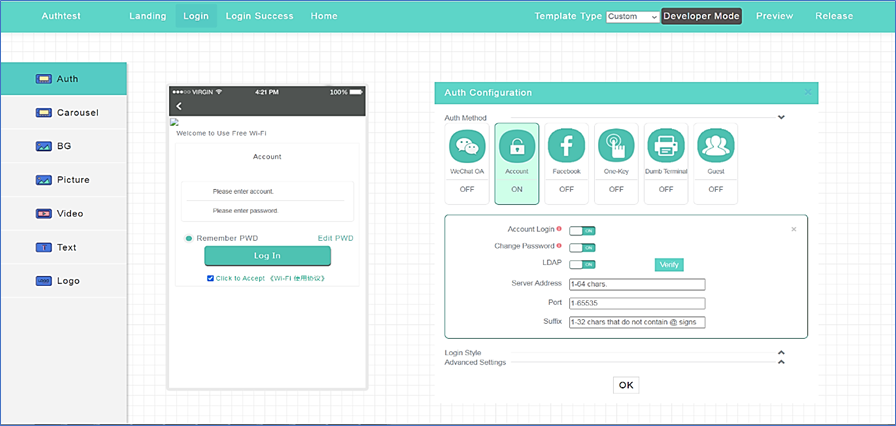Click the Text component icon in sidebar

[43, 247]
